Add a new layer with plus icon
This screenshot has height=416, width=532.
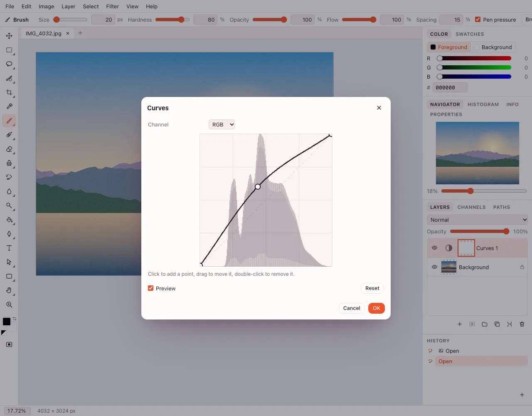coord(460,324)
